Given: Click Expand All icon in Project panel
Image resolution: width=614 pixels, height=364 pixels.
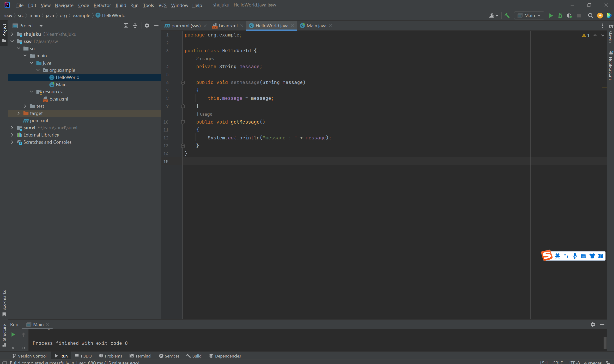Looking at the screenshot, I should (x=126, y=26).
